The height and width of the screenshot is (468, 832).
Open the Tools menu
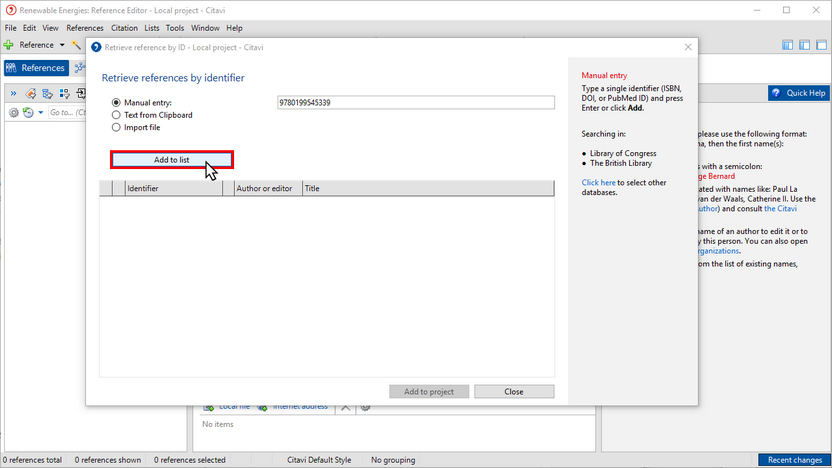pyautogui.click(x=175, y=28)
